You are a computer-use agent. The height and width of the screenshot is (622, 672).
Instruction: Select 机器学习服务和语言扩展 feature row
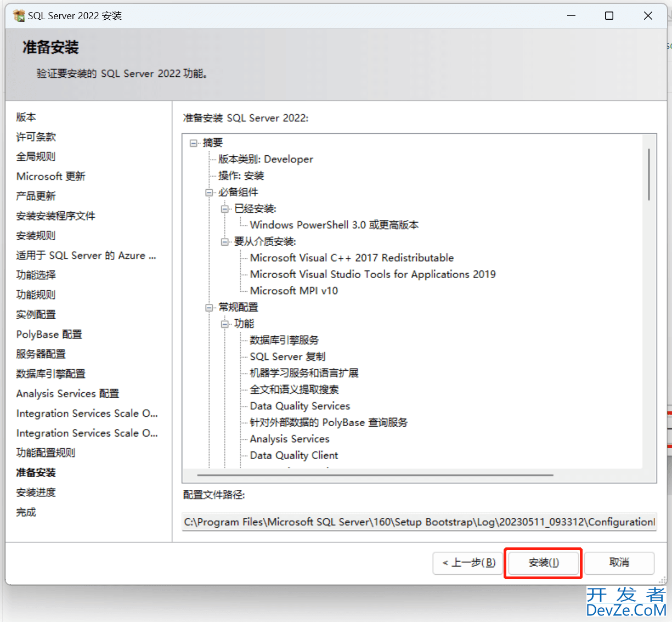pos(304,373)
